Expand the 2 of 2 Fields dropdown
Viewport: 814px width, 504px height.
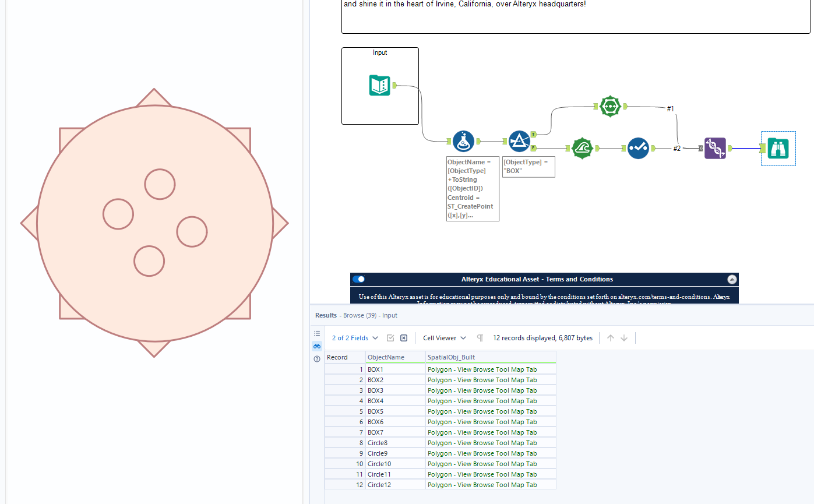coord(355,338)
